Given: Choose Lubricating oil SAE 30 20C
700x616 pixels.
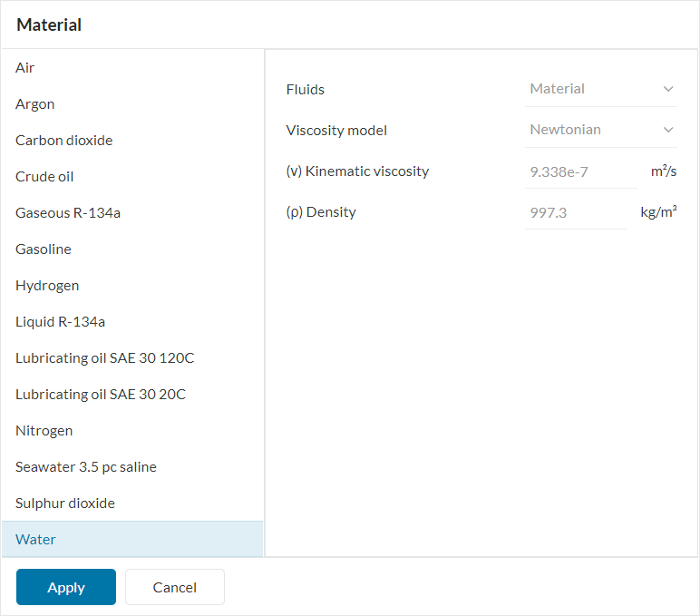Looking at the screenshot, I should tap(101, 395).
